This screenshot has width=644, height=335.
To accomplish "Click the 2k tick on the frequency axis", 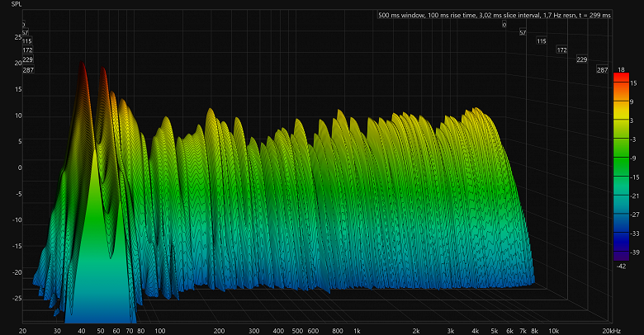I will [416, 331].
